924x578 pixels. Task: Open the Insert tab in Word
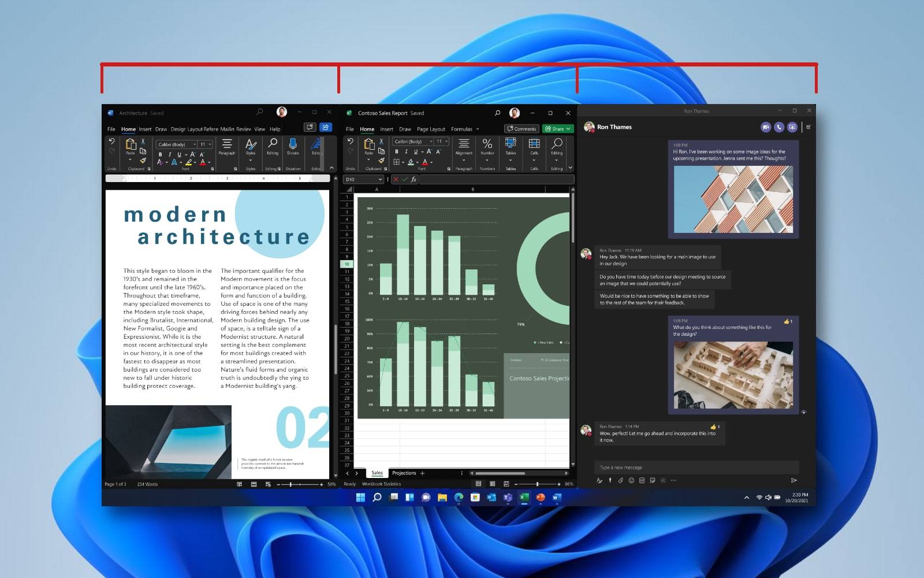pos(145,129)
